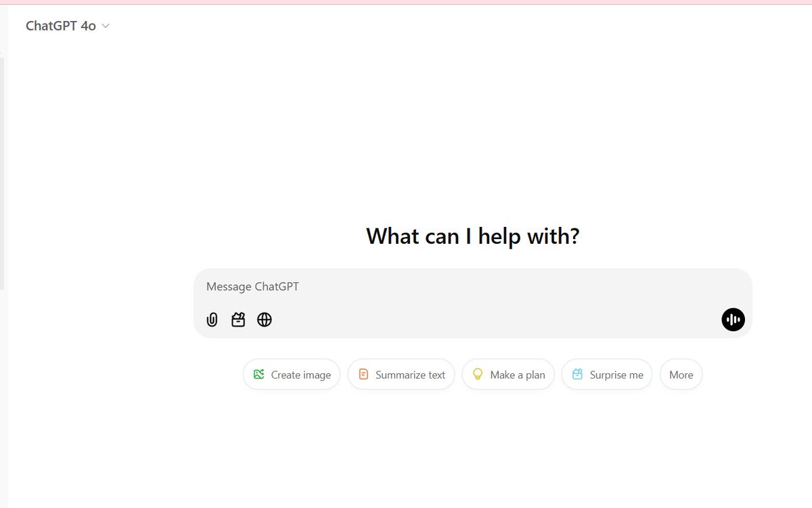
Task: Choose the Summarize text suggestion
Action: pos(401,375)
